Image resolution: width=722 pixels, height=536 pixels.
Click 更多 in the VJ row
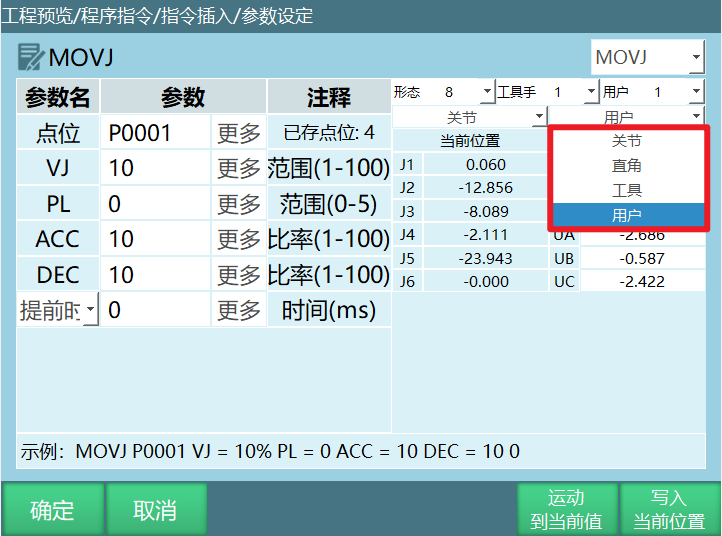[x=239, y=168]
